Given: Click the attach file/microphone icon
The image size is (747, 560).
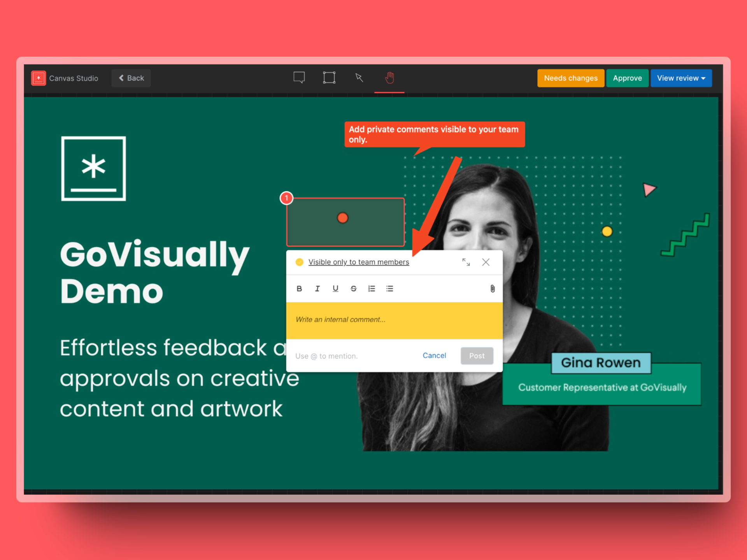Looking at the screenshot, I should click(x=492, y=288).
